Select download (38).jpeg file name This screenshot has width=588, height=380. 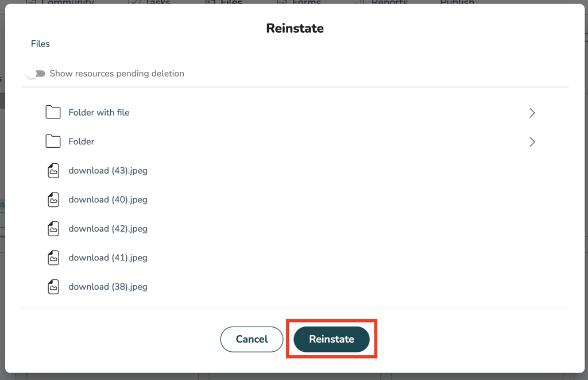click(108, 287)
